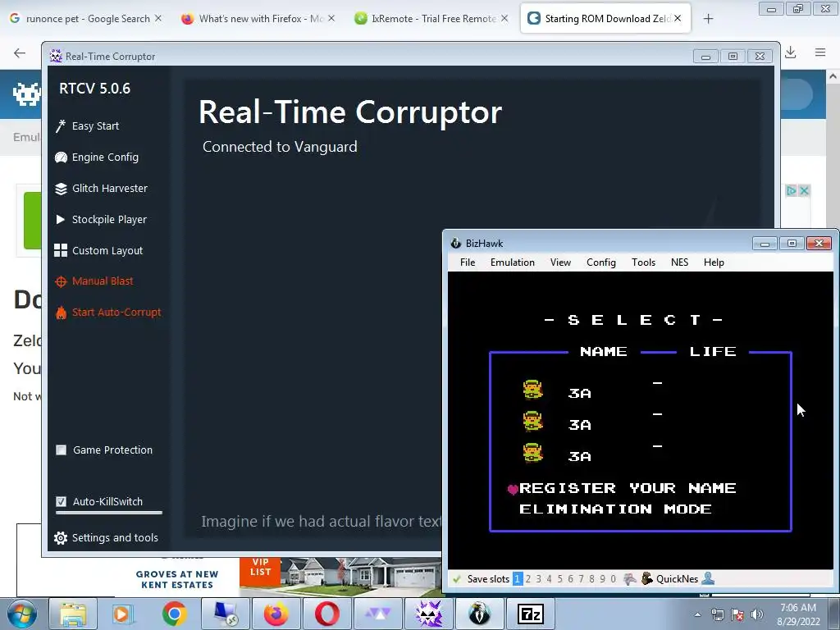Open BizHawk File menu
The width and height of the screenshot is (840, 630).
tap(468, 262)
